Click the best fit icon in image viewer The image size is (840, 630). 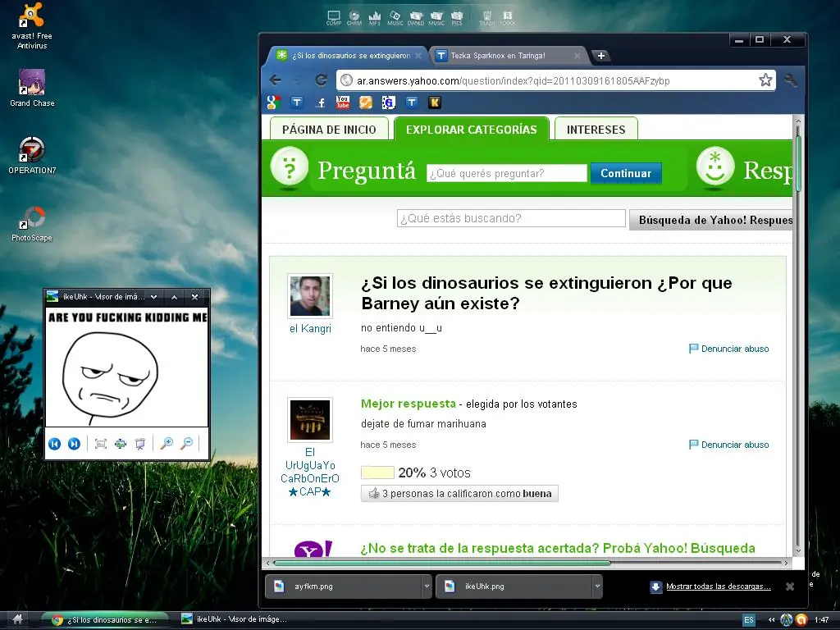coord(121,444)
